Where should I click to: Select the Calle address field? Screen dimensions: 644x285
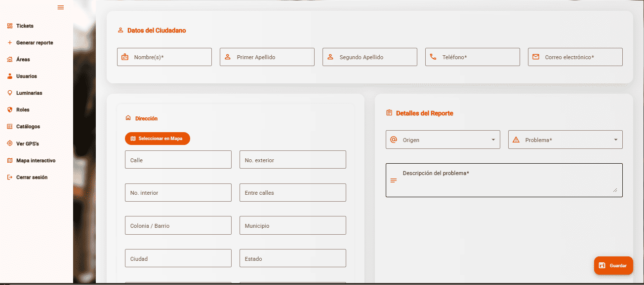point(178,160)
